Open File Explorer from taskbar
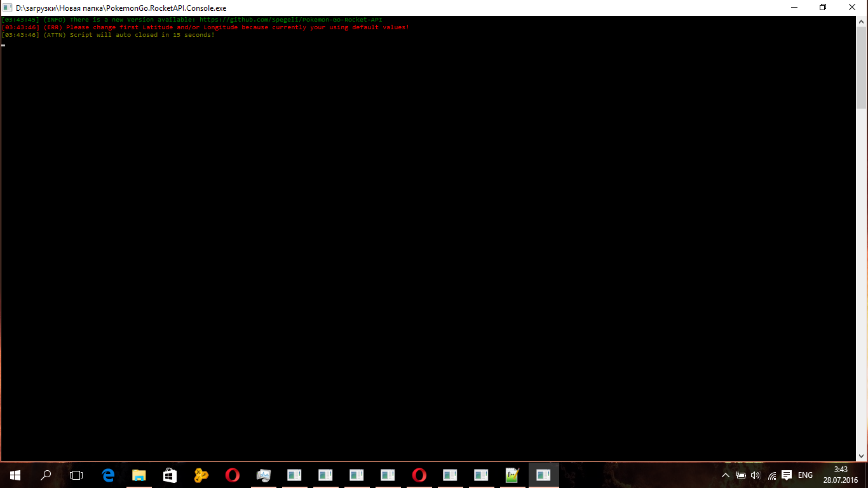Screen dimensions: 868x488 [139, 475]
